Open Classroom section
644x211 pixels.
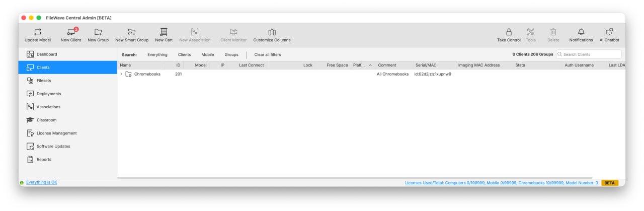68,120
